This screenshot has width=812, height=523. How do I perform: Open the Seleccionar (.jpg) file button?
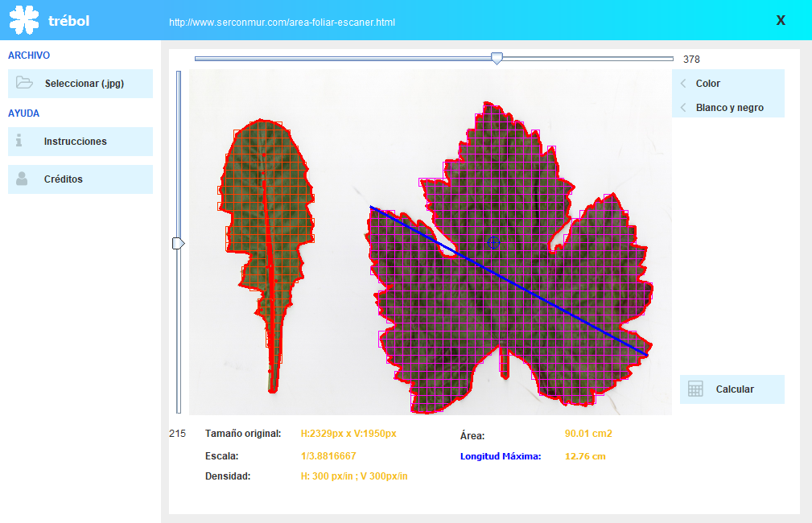[80, 84]
